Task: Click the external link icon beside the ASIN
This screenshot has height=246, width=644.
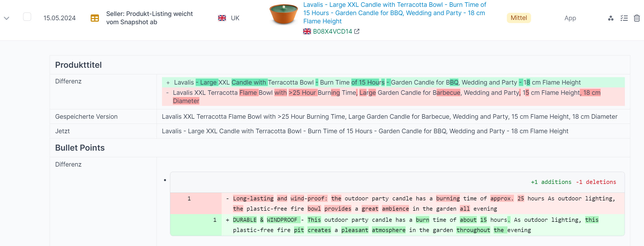Action: point(357,31)
